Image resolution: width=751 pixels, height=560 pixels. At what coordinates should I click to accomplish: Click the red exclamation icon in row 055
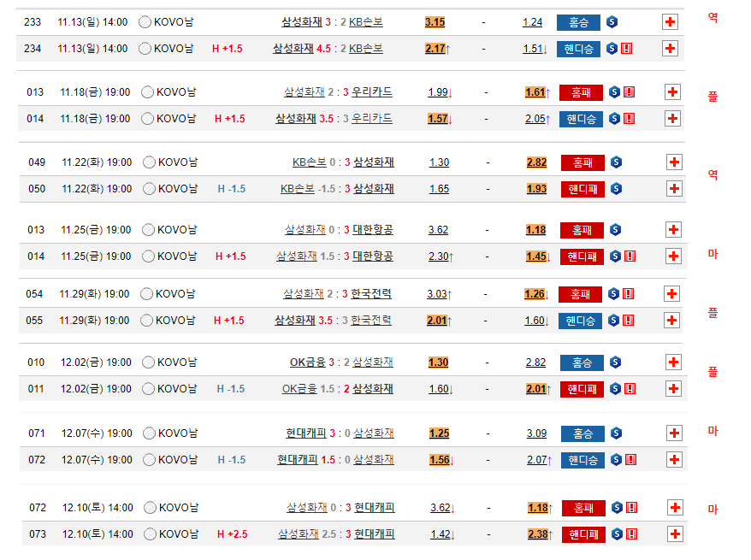point(628,321)
